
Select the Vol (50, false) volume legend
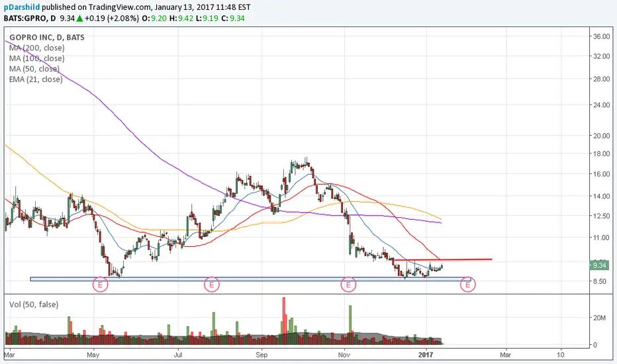[x=34, y=304]
